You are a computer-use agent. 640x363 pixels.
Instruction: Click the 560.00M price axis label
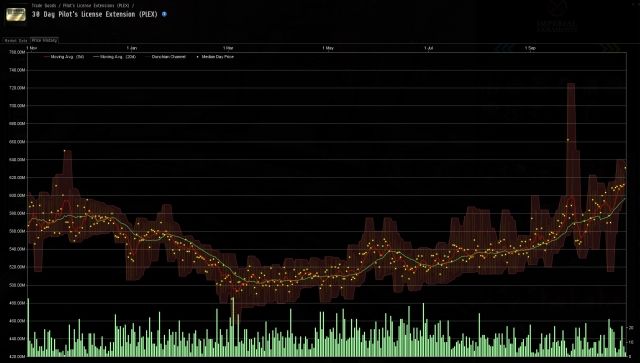pyautogui.click(x=17, y=231)
